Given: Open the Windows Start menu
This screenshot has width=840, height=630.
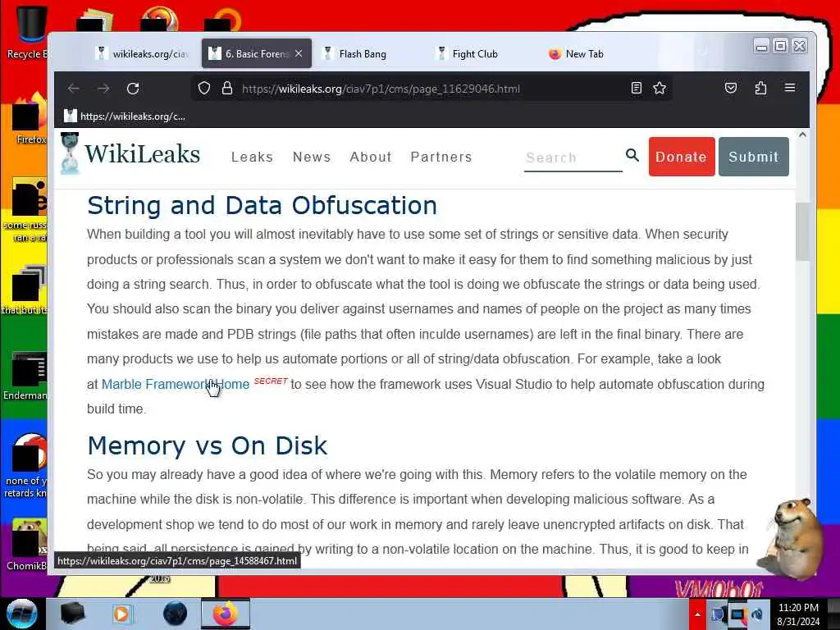Looking at the screenshot, I should (x=21, y=614).
